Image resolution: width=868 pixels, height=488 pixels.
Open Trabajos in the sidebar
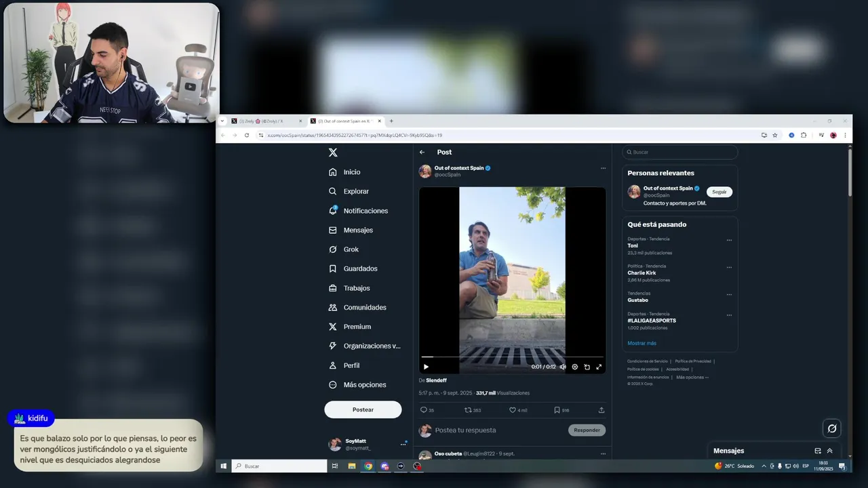coord(350,288)
